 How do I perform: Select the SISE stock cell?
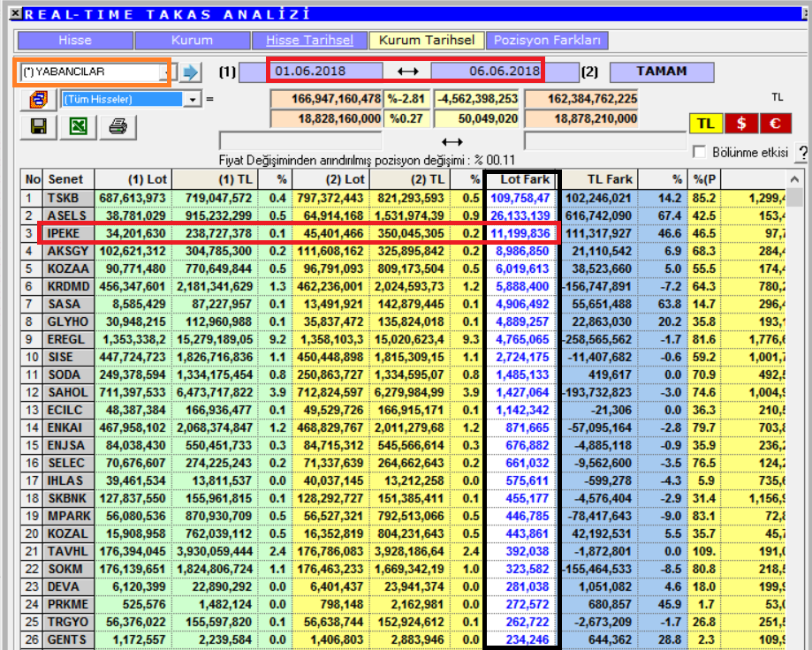tap(68, 357)
